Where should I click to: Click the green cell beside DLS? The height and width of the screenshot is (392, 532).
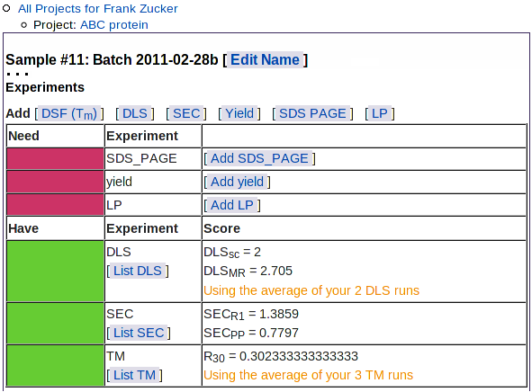point(55,271)
